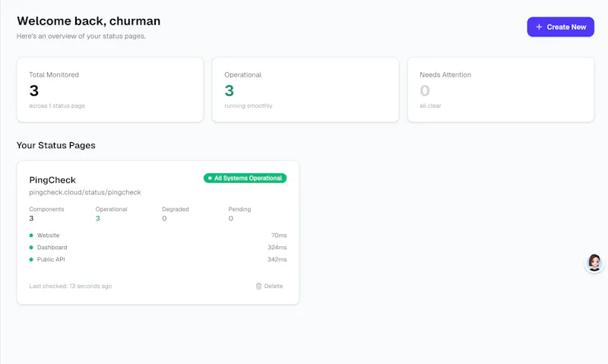Screen dimensions: 608x364
Task: Click the 'Last checked: 13 seconds ago' text
Action: (x=70, y=286)
